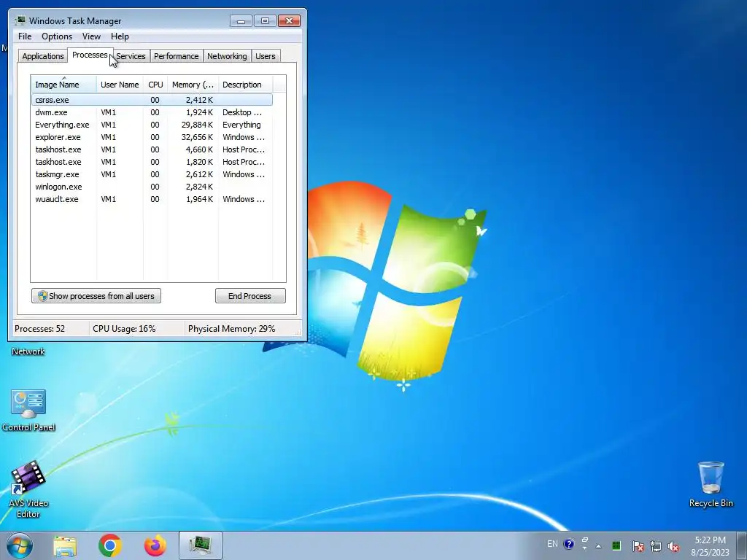This screenshot has height=560, width=747.
Task: Select the wuauclt.exe process
Action: (x=152, y=199)
